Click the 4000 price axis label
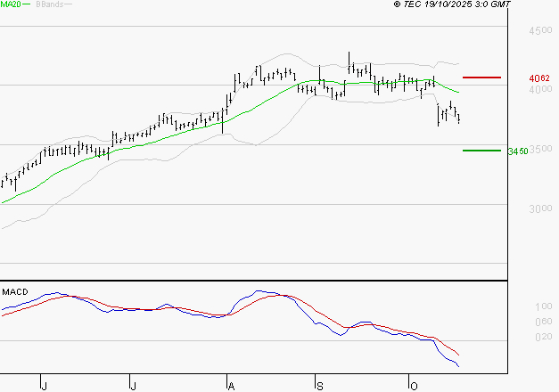 pos(540,89)
